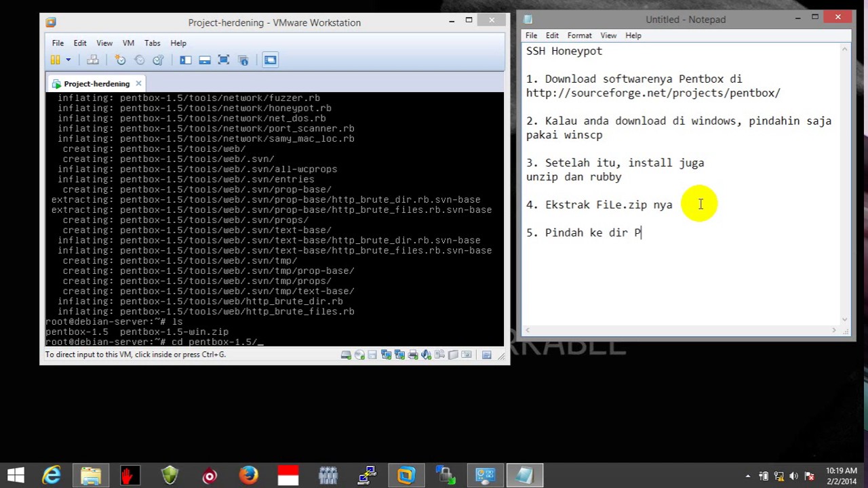The height and width of the screenshot is (488, 868).
Task: Click the Notepad horizontal scrollbar right arrow
Action: (834, 330)
